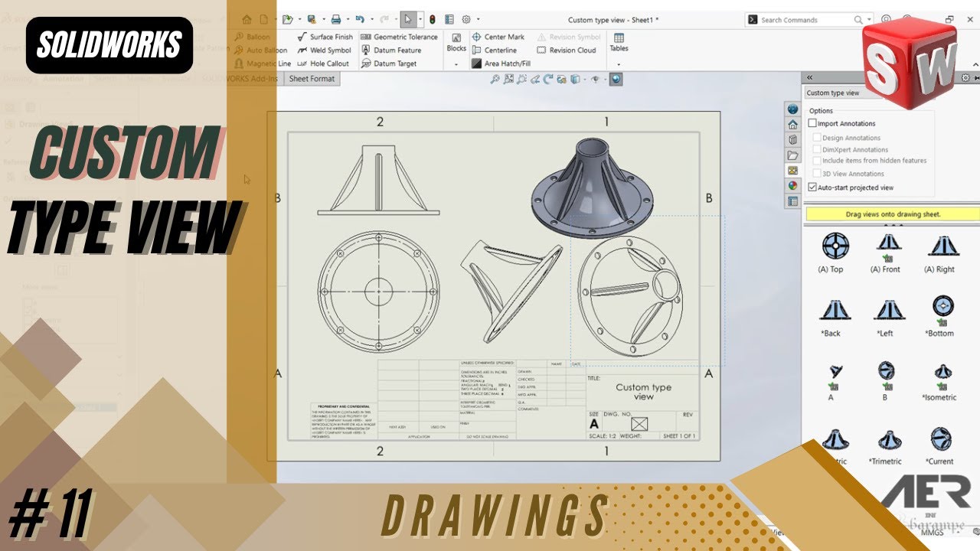This screenshot has height=551, width=980.
Task: Select the Datum Target tool
Action: point(388,64)
